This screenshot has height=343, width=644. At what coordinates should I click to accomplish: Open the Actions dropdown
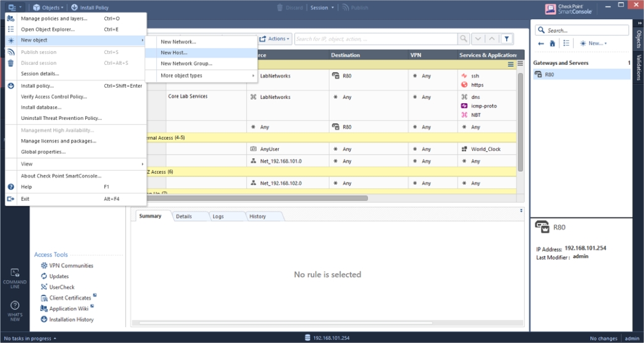[x=275, y=39]
